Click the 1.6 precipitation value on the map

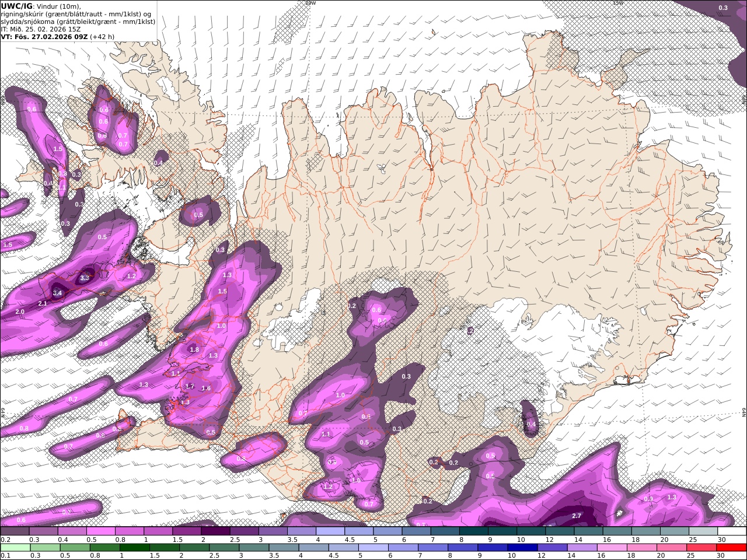(x=206, y=388)
